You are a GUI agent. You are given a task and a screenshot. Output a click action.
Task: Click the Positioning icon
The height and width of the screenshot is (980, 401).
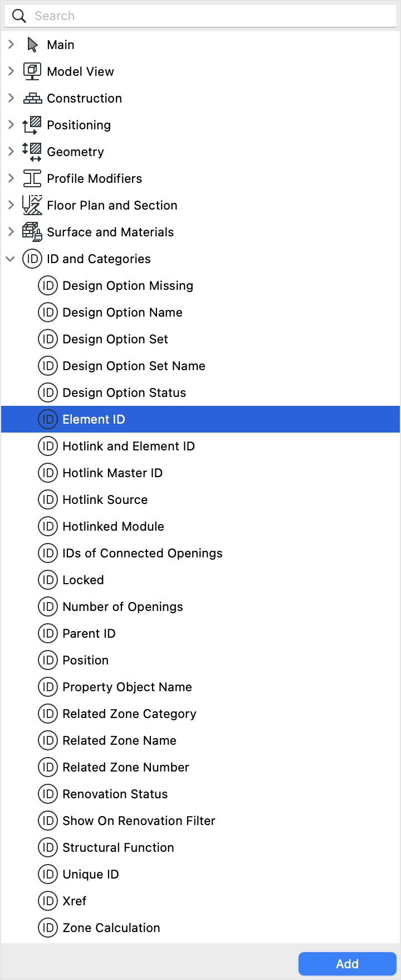[32, 125]
